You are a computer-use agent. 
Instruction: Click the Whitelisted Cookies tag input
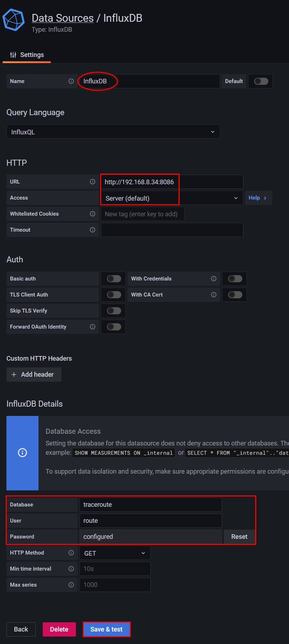pos(143,214)
